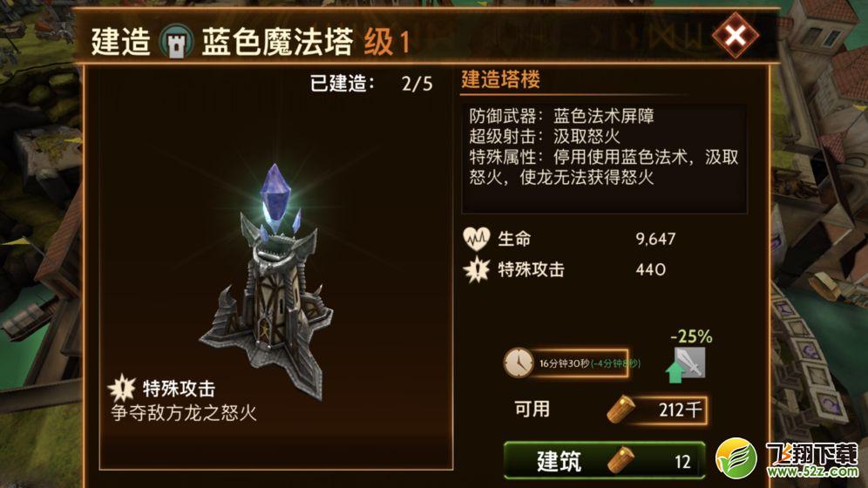868x488 pixels.
Task: Open the 飞翔下载 watermark logo
Action: (x=787, y=459)
